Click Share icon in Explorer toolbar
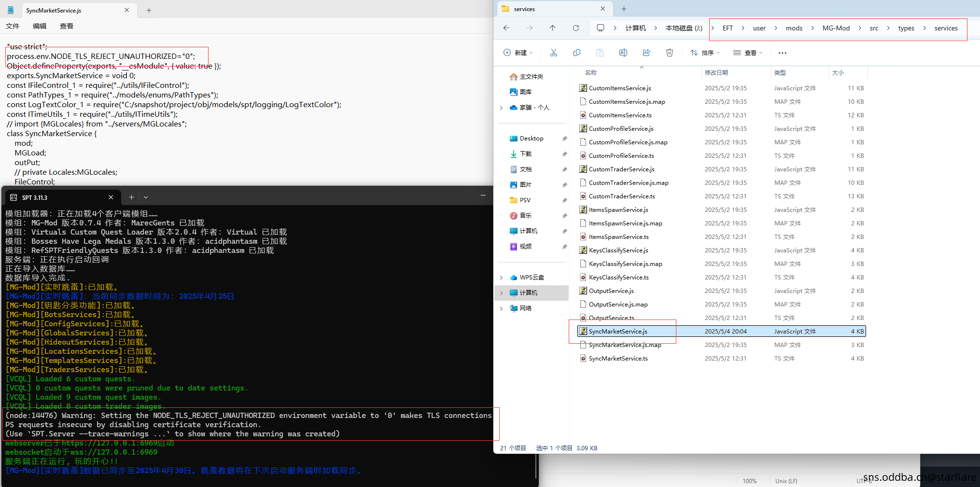Screen dimensions: 980x487 tap(646, 53)
